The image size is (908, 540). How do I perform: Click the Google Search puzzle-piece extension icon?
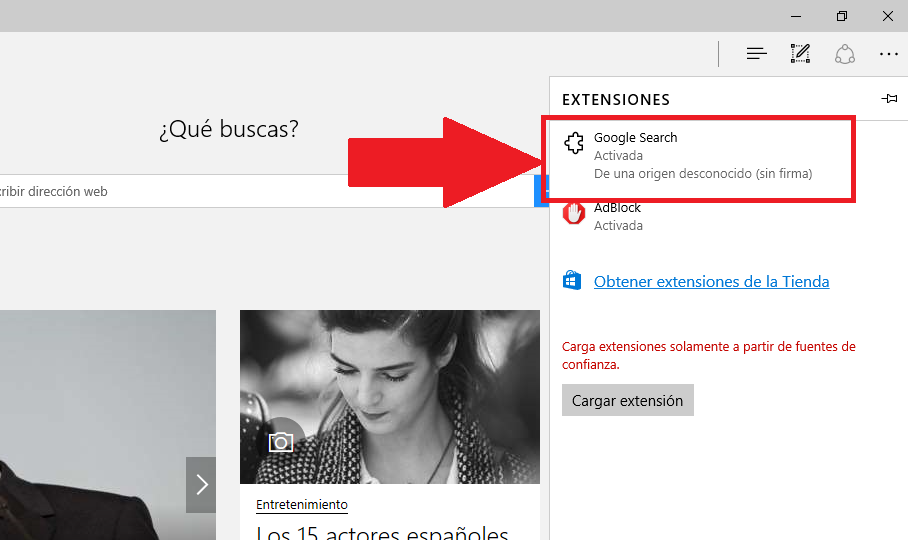574,143
